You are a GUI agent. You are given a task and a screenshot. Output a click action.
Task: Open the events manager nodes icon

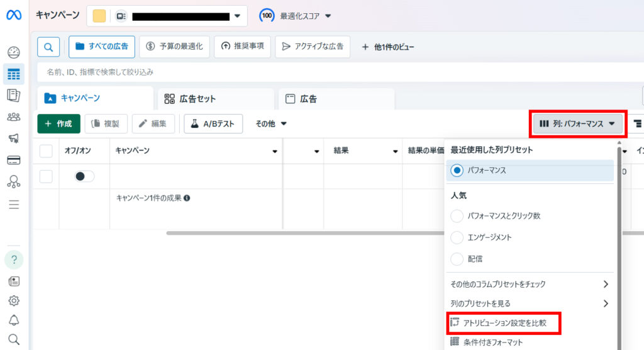coord(14,181)
